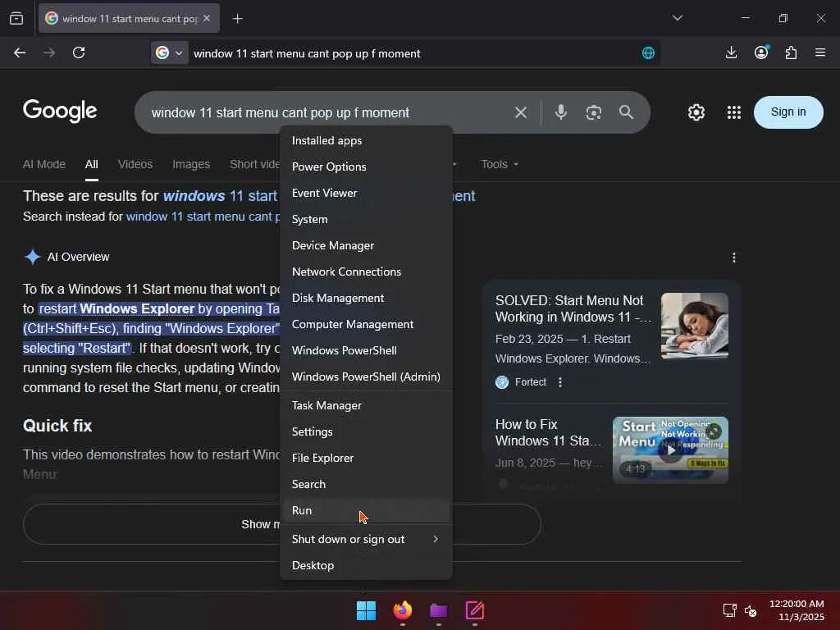Select Desktop menu entry
The height and width of the screenshot is (630, 840).
coord(366,566)
